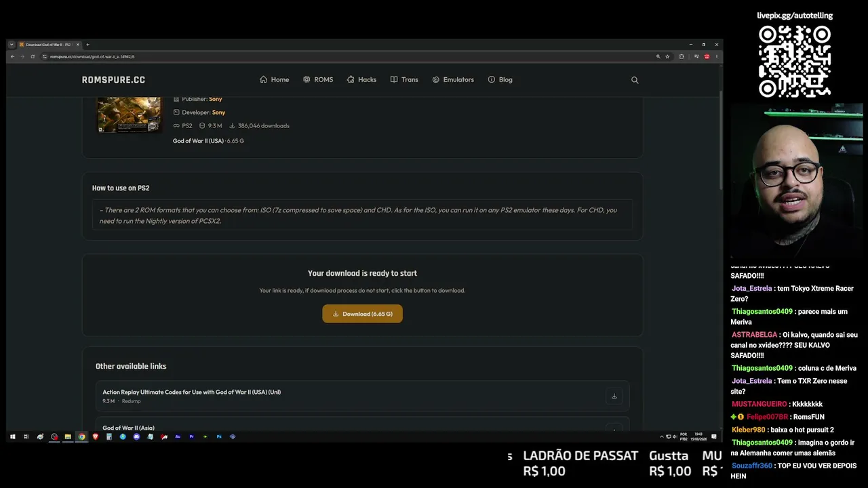Click the search magnifier icon on RomsPure header
Viewport: 868px width, 488px height.
(635, 80)
